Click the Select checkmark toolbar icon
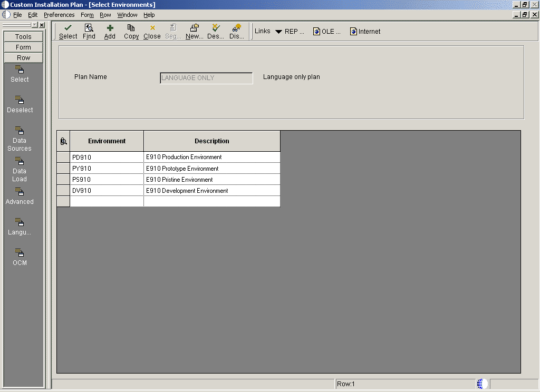 point(68,28)
